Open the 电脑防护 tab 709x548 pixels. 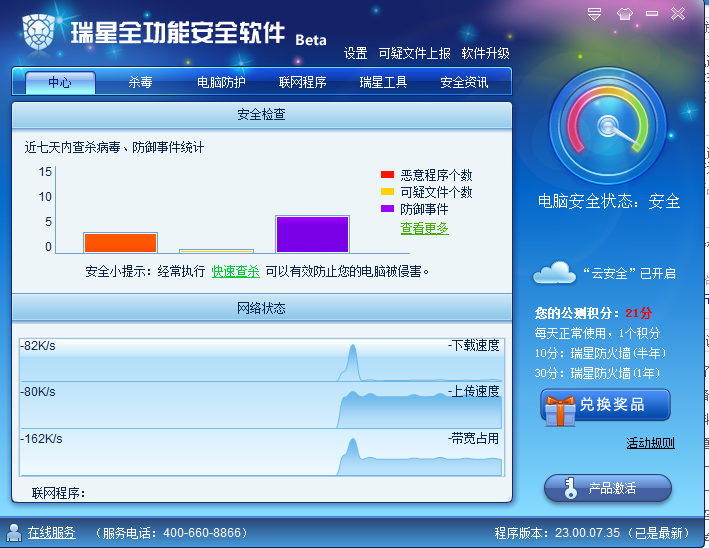[221, 82]
